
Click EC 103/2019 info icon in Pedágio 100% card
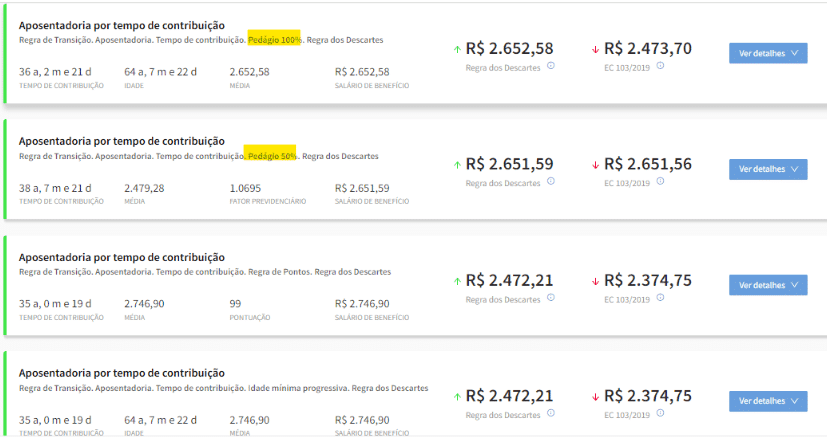tap(660, 66)
